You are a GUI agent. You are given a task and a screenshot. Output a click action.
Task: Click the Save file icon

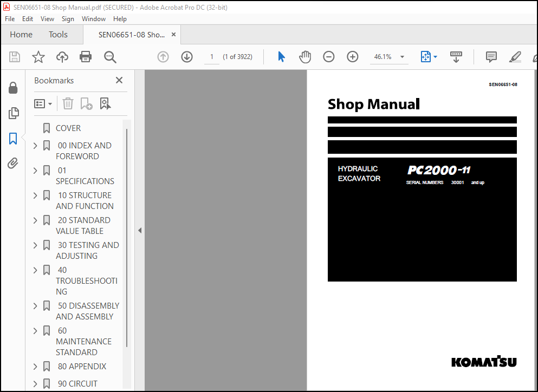click(15, 57)
